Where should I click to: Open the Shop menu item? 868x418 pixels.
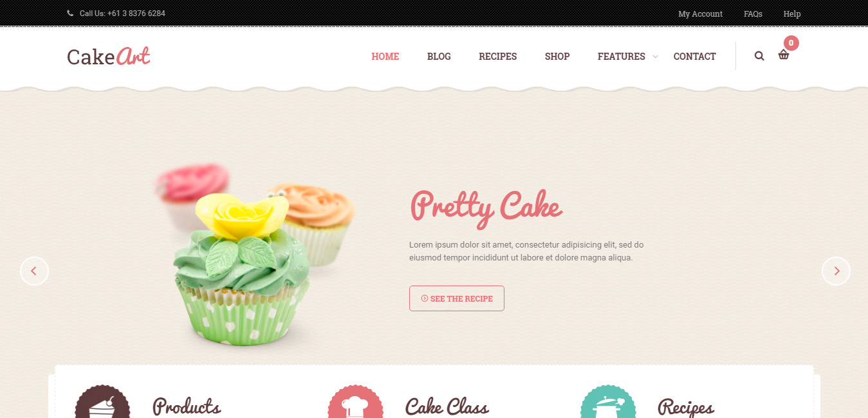coord(557,57)
